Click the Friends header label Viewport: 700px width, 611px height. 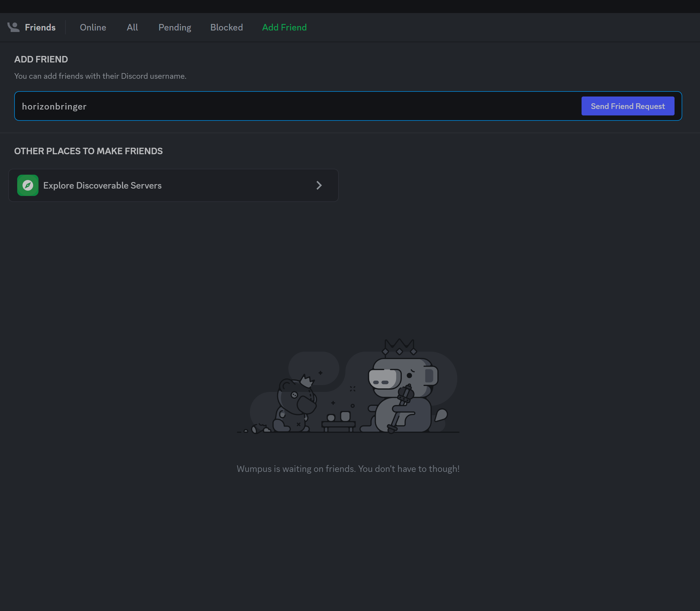[40, 27]
